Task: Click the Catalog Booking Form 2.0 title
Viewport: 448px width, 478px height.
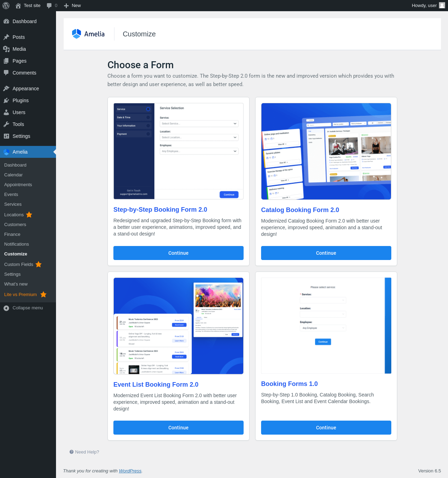Action: tap(300, 210)
